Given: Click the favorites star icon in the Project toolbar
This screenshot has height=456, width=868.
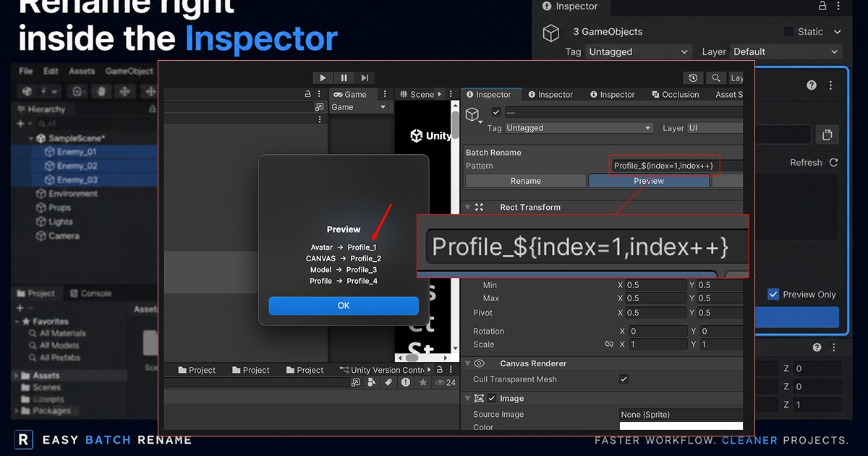Looking at the screenshot, I should coord(423,382).
